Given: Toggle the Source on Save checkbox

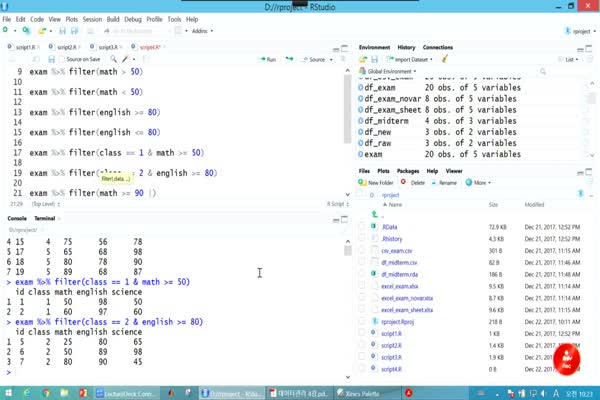Looking at the screenshot, I should tap(62, 60).
